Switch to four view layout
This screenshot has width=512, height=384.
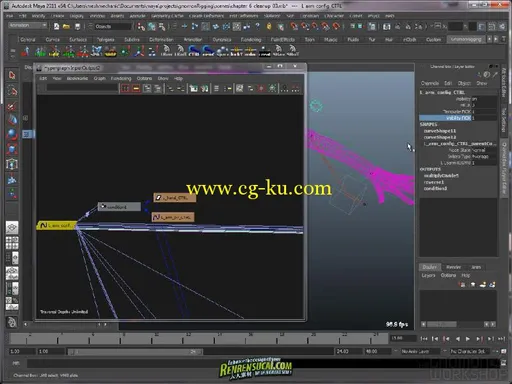pos(12,243)
